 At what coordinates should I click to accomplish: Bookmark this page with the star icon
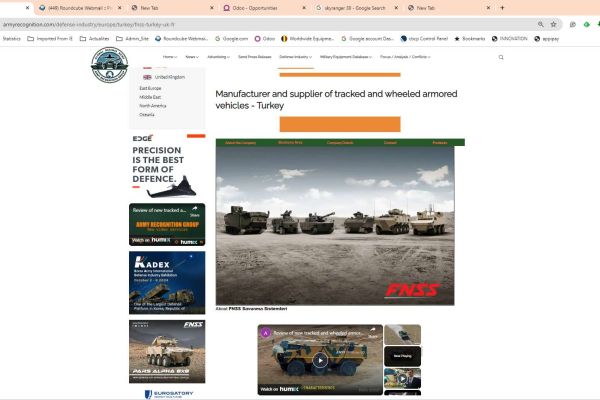click(x=553, y=24)
